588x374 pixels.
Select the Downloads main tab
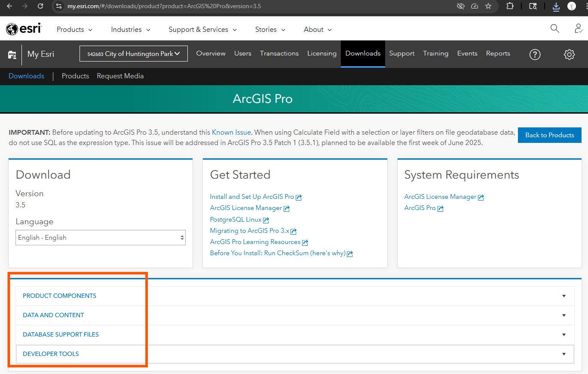[363, 53]
